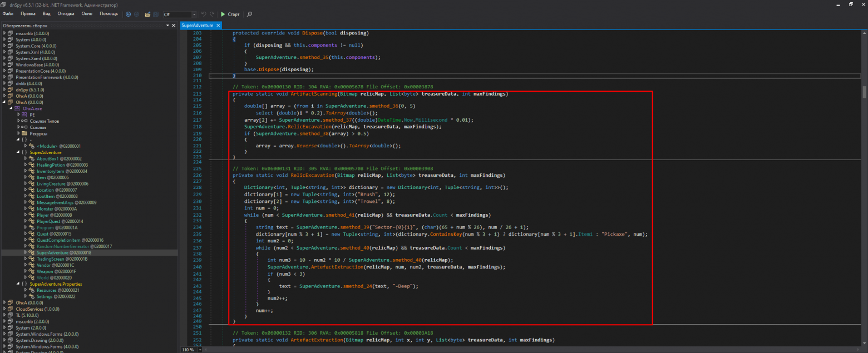Click the restore window icon in title bar

[x=851, y=4]
